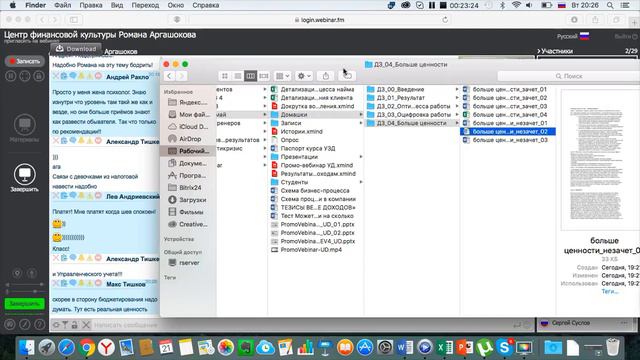
Task: Open Skype from the Dock
Action: [x=504, y=347]
